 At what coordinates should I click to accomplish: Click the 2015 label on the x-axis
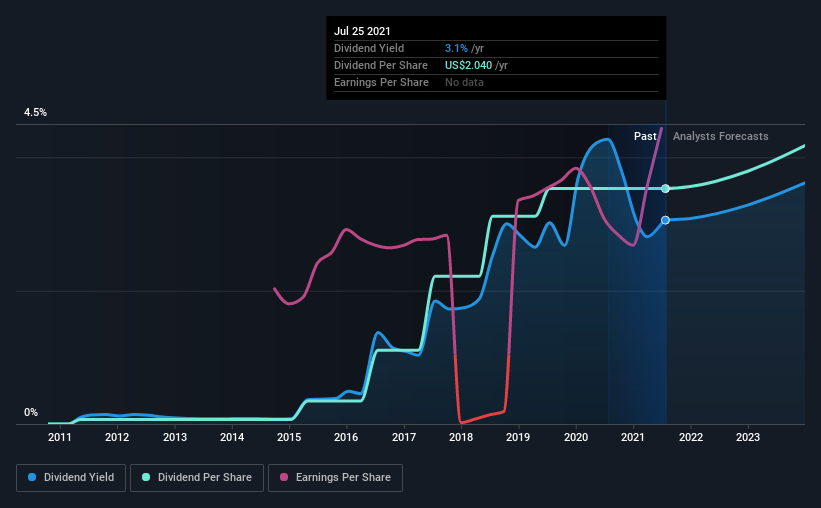click(x=289, y=437)
